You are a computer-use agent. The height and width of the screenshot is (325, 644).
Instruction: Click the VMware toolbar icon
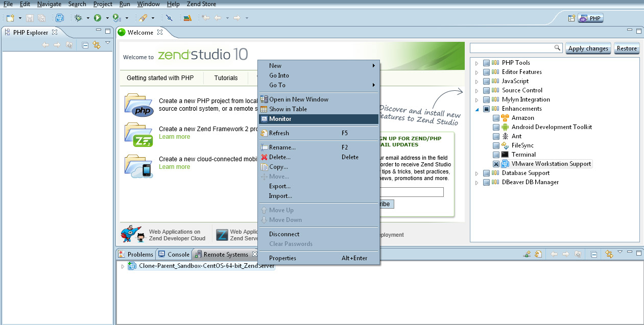(59, 18)
